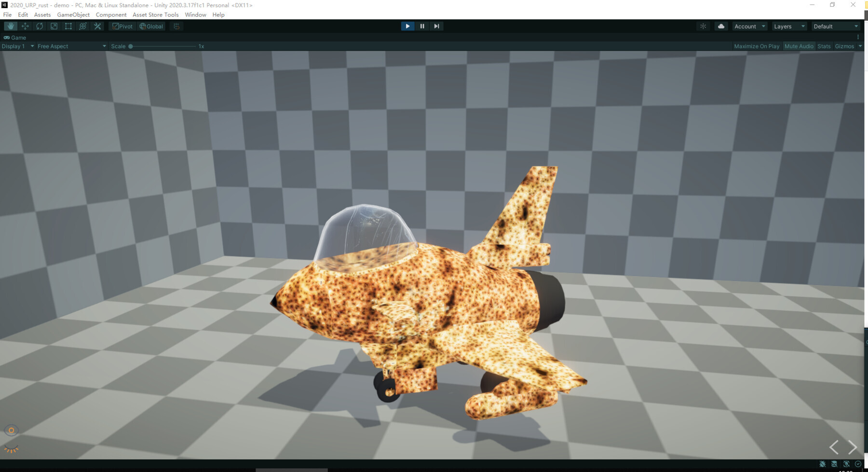Viewport: 868px width, 472px height.
Task: Open the Asset Store Tools menu
Action: pyautogui.click(x=155, y=14)
